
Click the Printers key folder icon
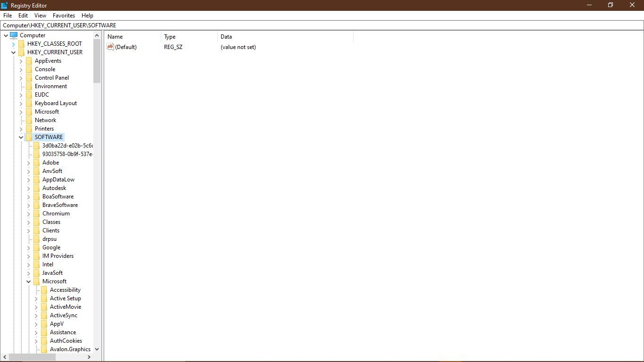(x=29, y=128)
